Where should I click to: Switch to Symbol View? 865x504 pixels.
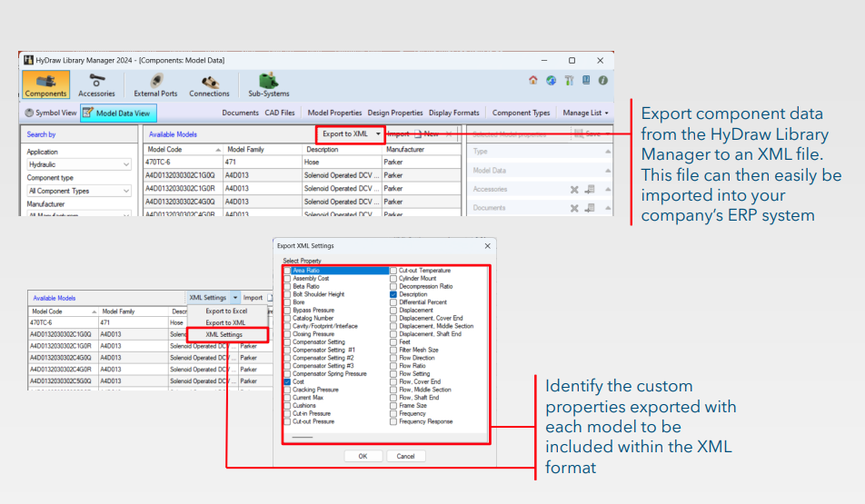51,113
